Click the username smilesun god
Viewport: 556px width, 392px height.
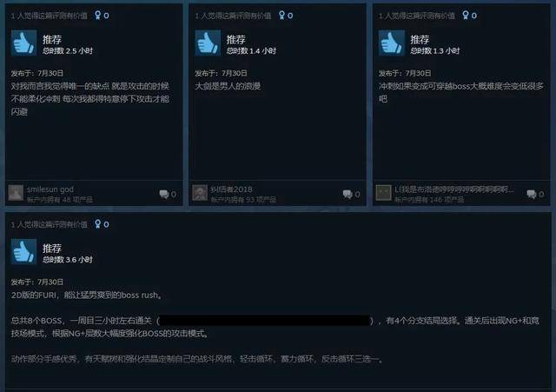[50, 189]
